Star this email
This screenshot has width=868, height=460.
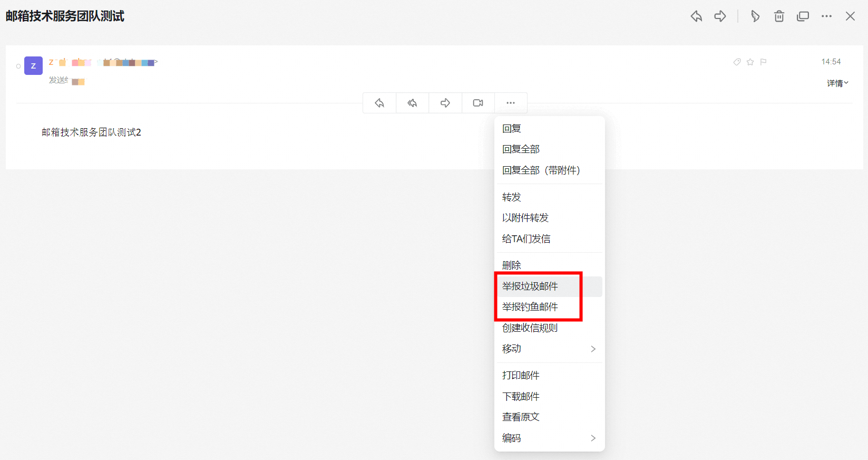coord(750,62)
